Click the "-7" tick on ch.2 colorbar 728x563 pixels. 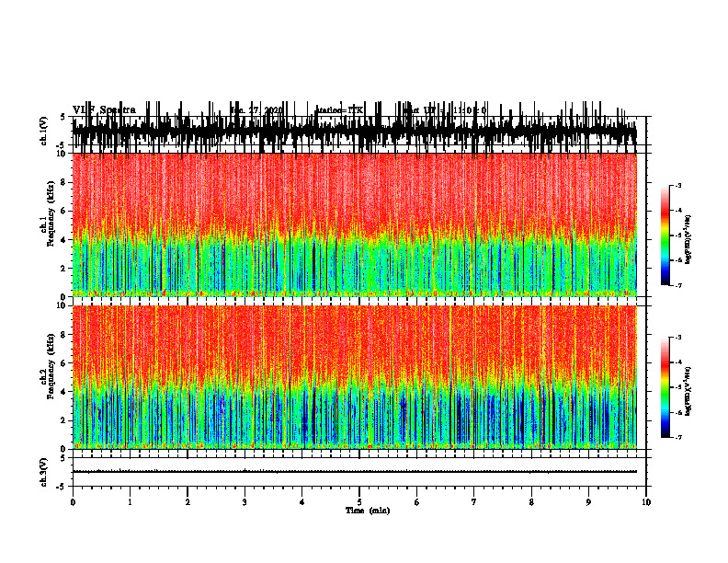tap(677, 438)
